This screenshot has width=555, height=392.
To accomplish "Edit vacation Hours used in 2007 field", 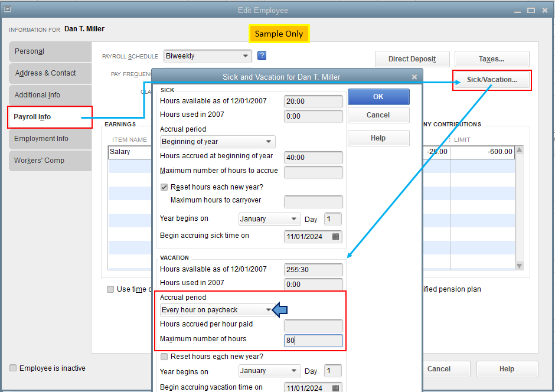I will pyautogui.click(x=314, y=284).
